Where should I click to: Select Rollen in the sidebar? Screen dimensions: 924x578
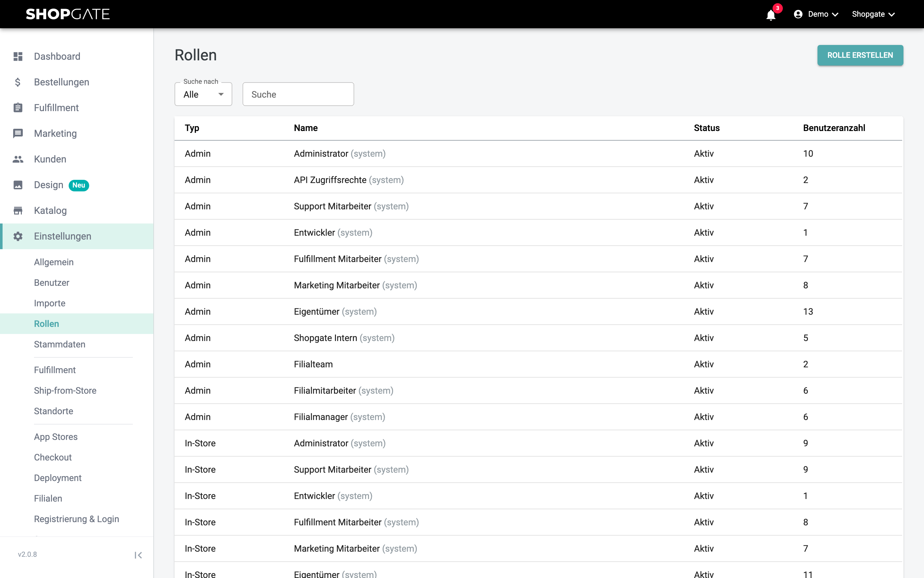[77, 324]
